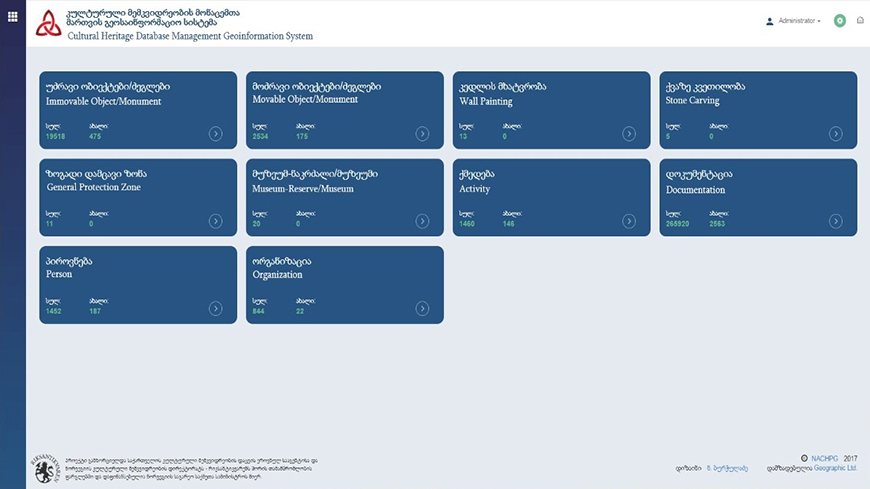Click total count 1460 on Activity card
870x489 pixels.
coord(467,224)
